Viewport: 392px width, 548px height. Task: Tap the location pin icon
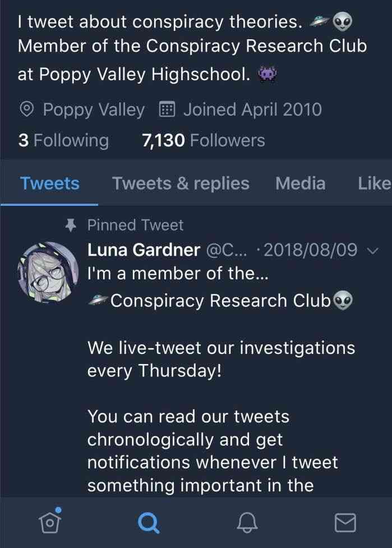click(x=27, y=109)
